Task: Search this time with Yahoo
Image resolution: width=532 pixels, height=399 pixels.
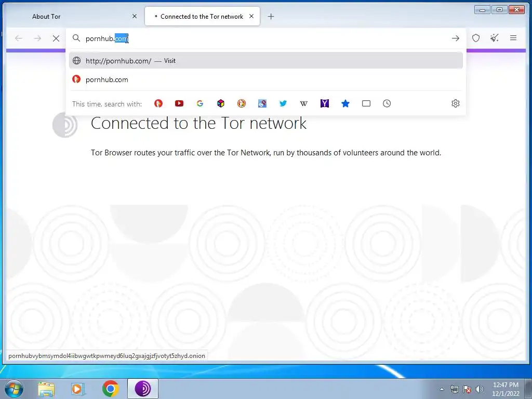Action: coord(325,103)
